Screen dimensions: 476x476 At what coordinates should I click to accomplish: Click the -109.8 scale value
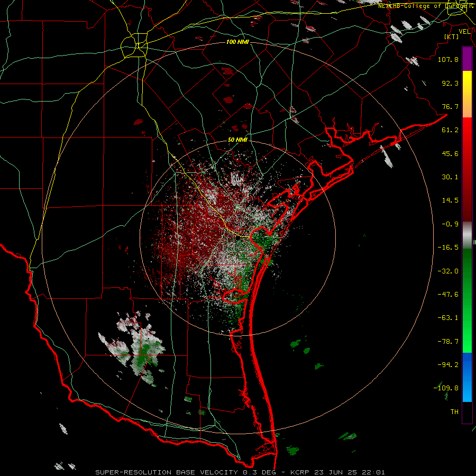tap(446, 388)
